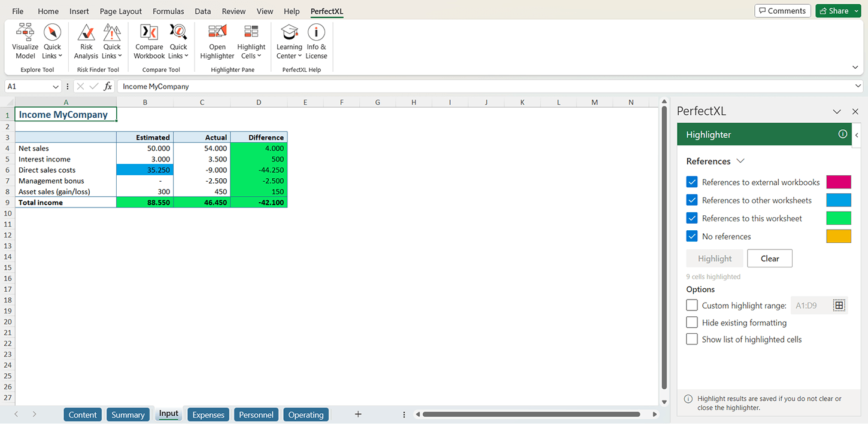Click the Highlighter info circle icon
The height and width of the screenshot is (424, 868).
[x=843, y=134]
